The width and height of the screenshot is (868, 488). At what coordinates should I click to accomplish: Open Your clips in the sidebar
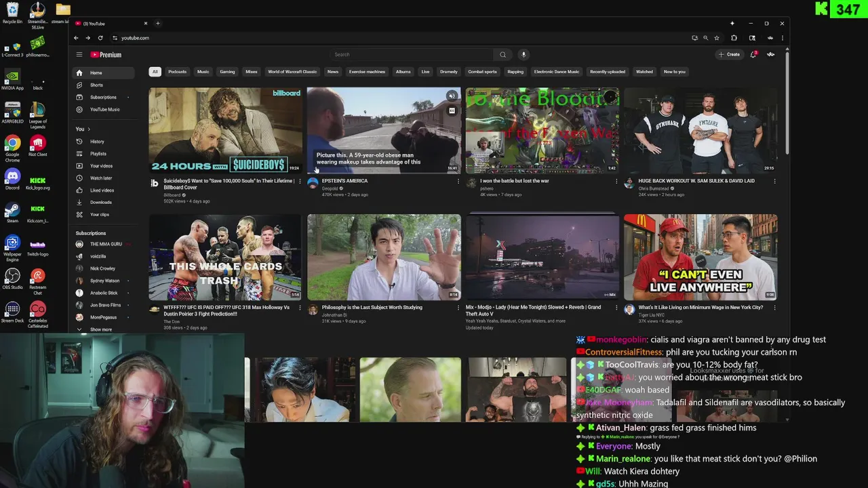tap(102, 214)
